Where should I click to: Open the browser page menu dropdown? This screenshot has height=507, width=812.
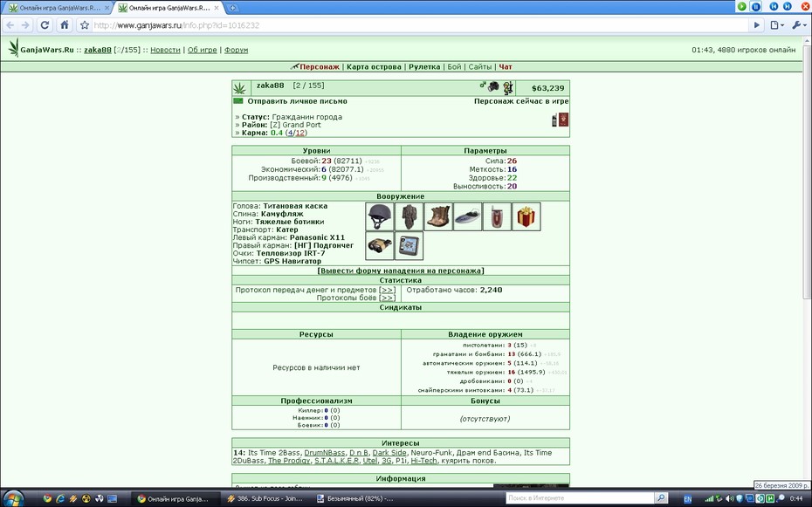coord(777,24)
